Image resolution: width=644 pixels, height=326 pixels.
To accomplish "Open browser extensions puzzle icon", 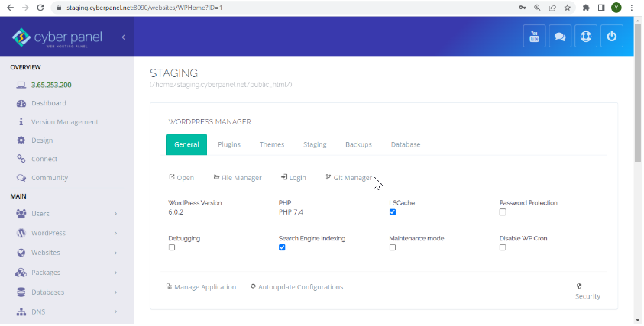I will coord(586,8).
